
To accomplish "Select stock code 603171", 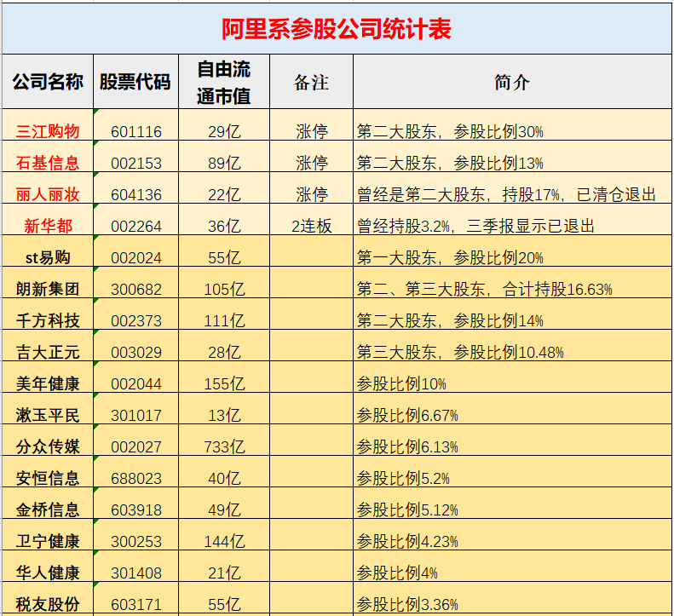I will 135,597.
